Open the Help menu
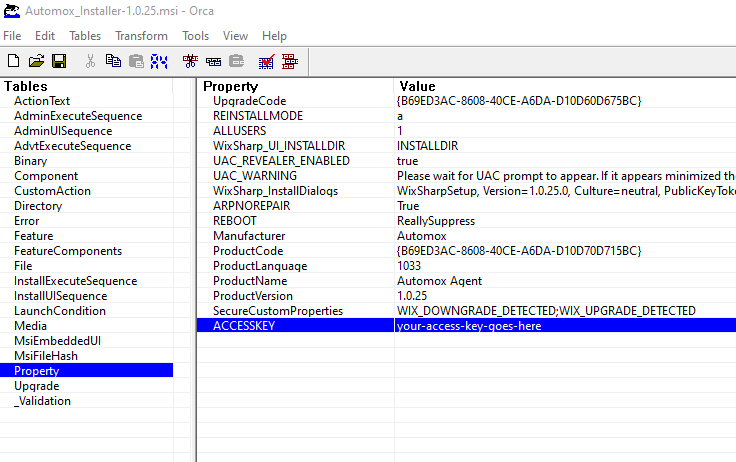The height and width of the screenshot is (462, 736). click(274, 36)
